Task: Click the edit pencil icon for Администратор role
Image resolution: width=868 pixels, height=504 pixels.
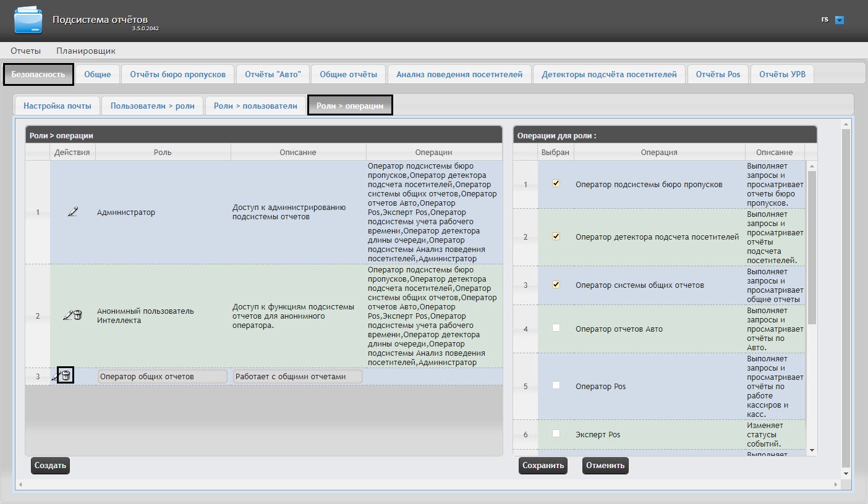Action: pyautogui.click(x=73, y=212)
